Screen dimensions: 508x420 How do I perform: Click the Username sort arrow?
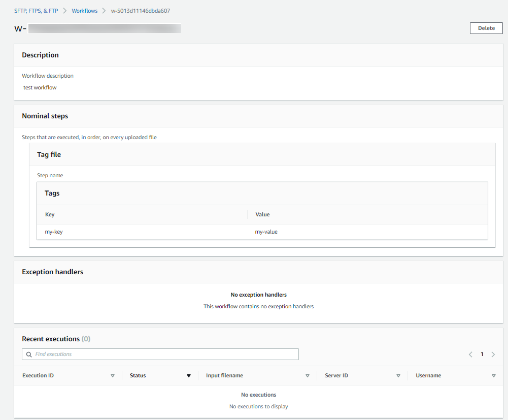tap(494, 376)
